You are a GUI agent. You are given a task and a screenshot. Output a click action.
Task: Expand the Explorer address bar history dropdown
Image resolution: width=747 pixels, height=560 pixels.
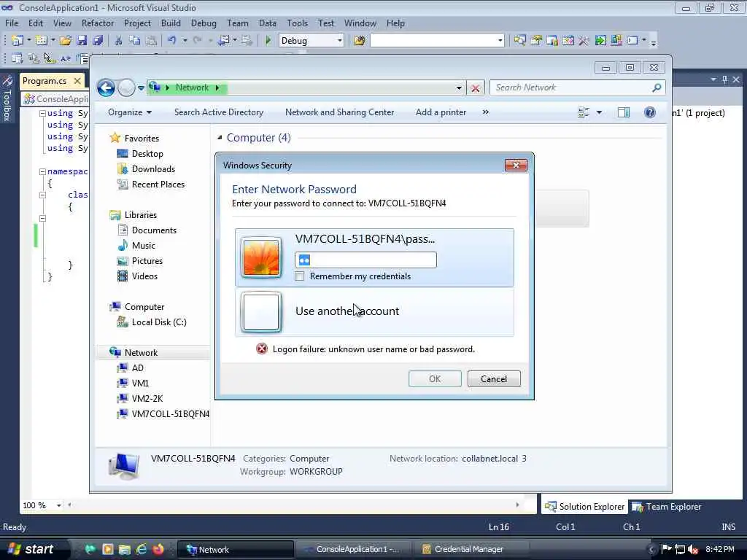459,87
